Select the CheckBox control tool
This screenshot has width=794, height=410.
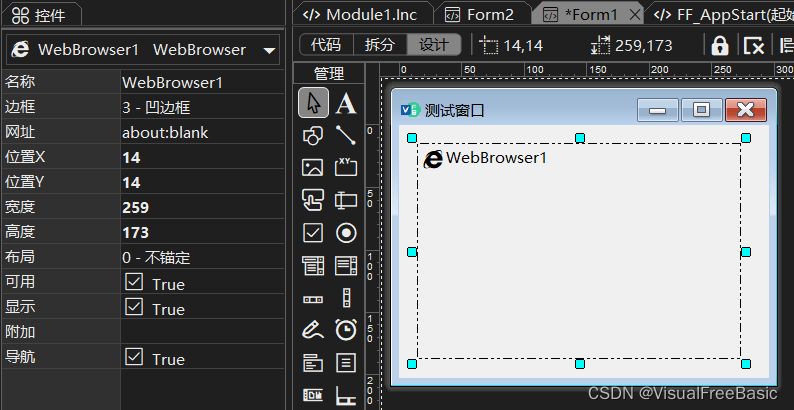(x=313, y=233)
